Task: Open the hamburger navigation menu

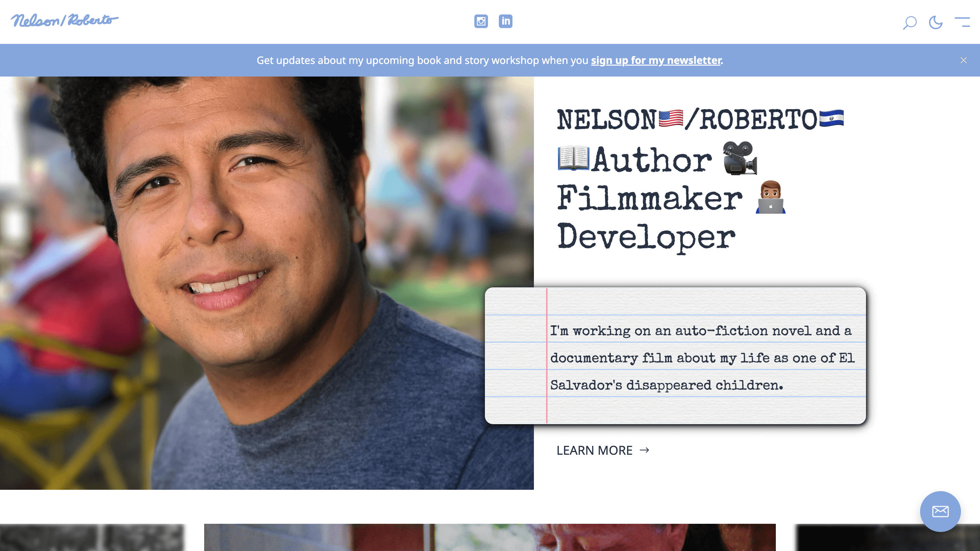Action: tap(962, 22)
